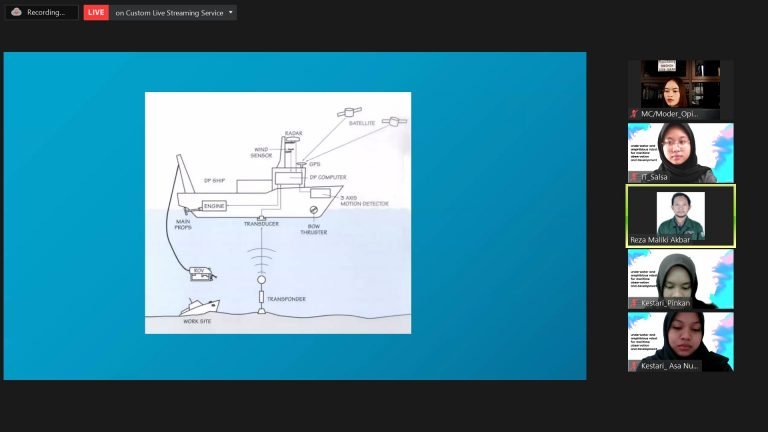Click muted mic icon on MC/Moder_Opi tile
Screen dimensions: 768x432
pos(634,115)
